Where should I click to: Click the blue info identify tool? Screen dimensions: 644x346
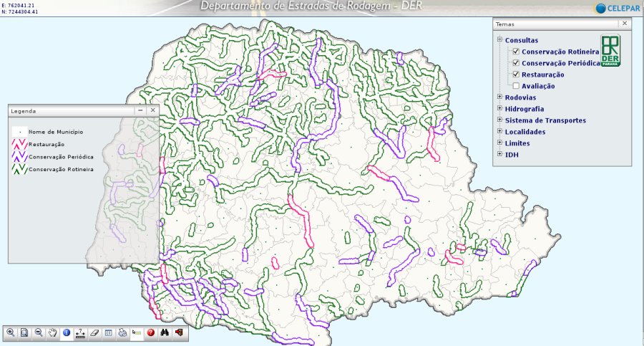66,332
